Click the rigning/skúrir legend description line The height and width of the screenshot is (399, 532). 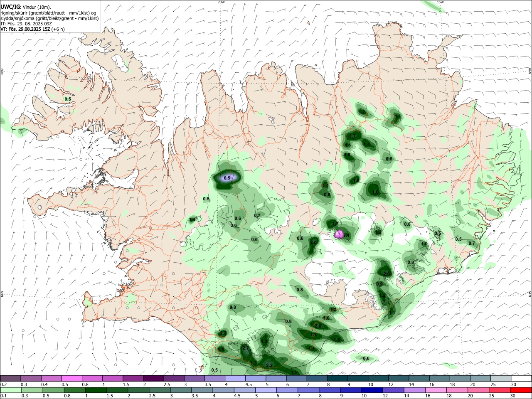[48, 12]
